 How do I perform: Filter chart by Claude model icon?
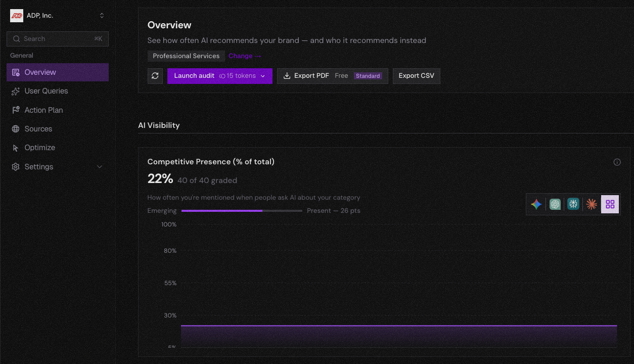(x=592, y=204)
